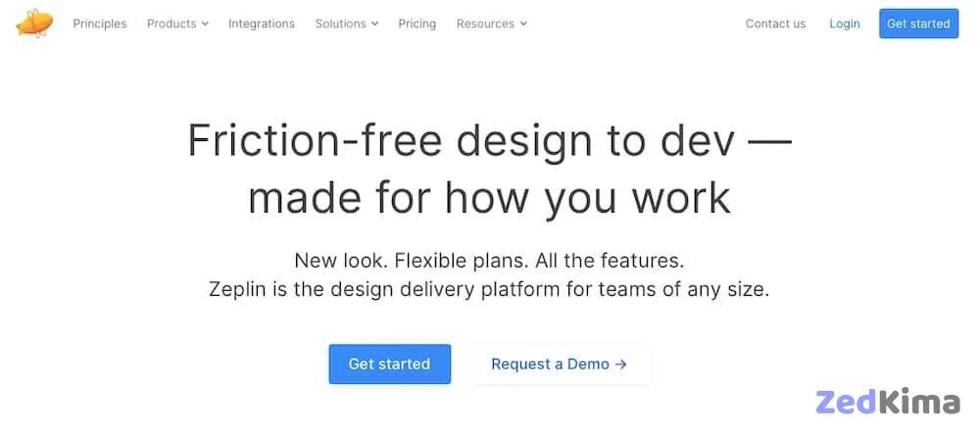
Task: Open the Resources menu label
Action: [485, 24]
